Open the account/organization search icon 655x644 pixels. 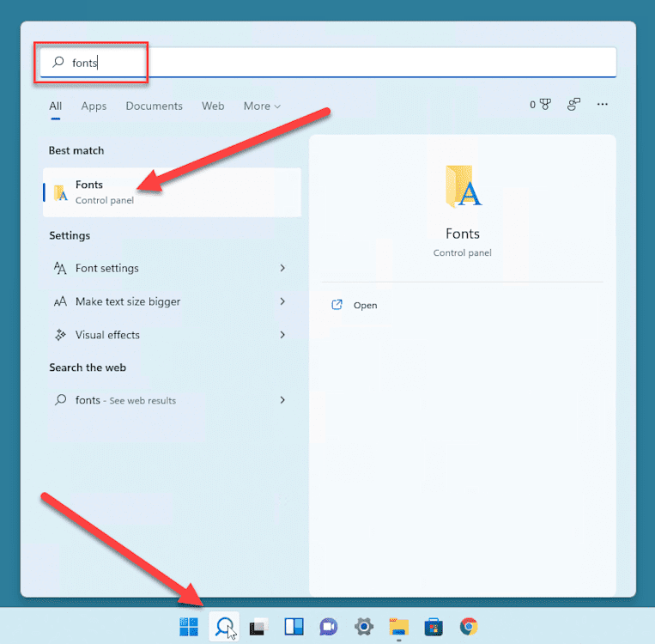(x=574, y=104)
